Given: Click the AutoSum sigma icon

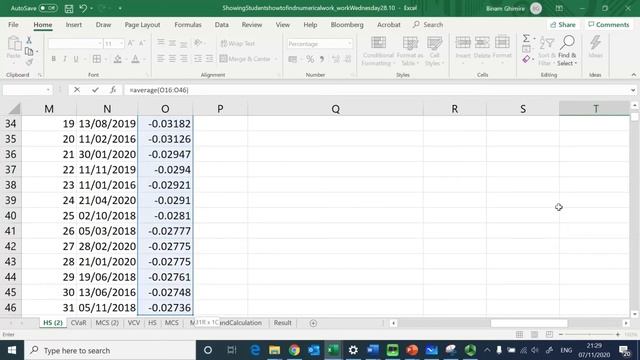Looking at the screenshot, I should 526,38.
